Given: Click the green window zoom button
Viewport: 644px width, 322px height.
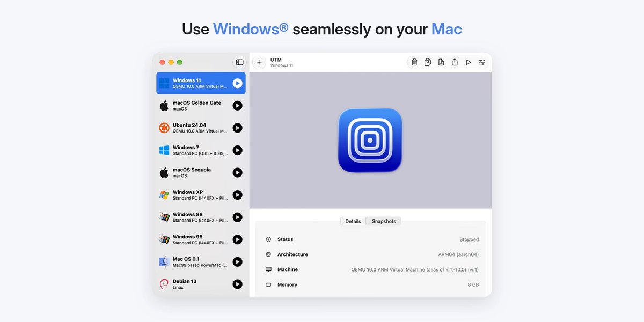Looking at the screenshot, I should [180, 62].
